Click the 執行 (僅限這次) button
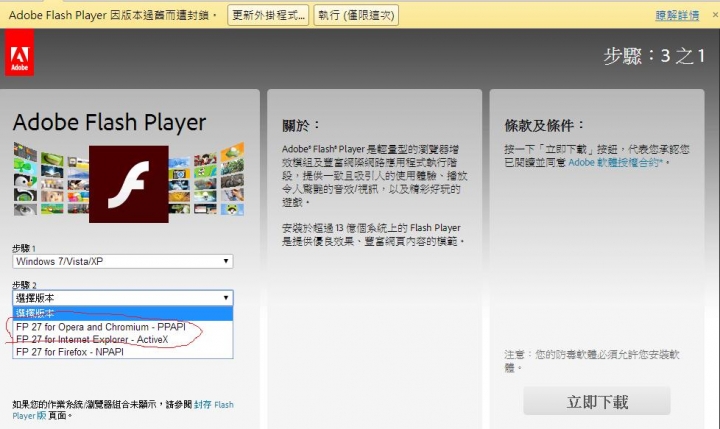This screenshot has width=720, height=429. coord(356,15)
